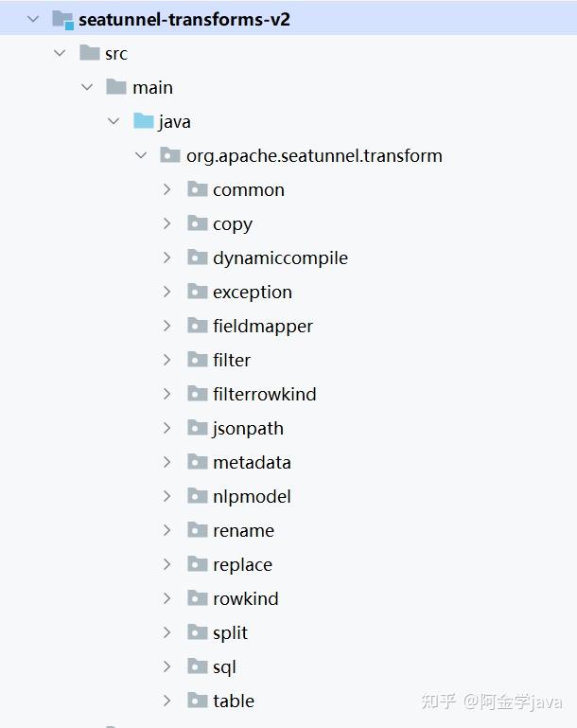Collapse the src folder chevron
The width and height of the screenshot is (577, 728).
point(61,53)
